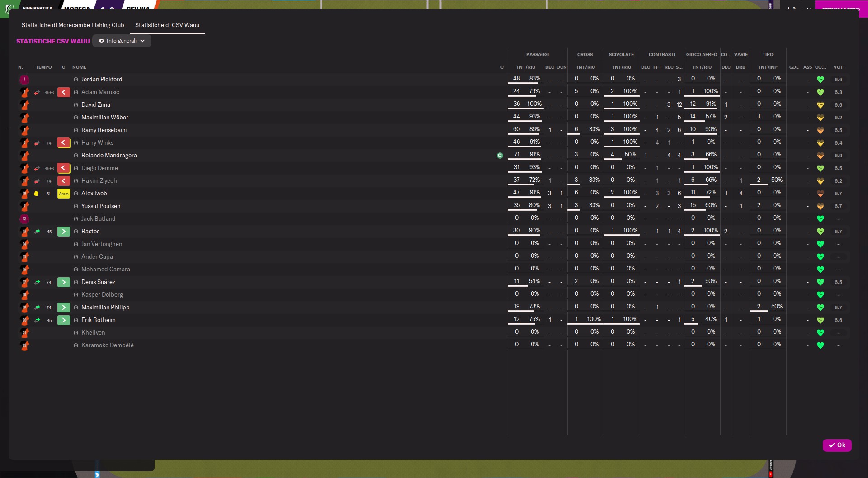Click Mandragora's 6.9 match rating

pos(838,156)
